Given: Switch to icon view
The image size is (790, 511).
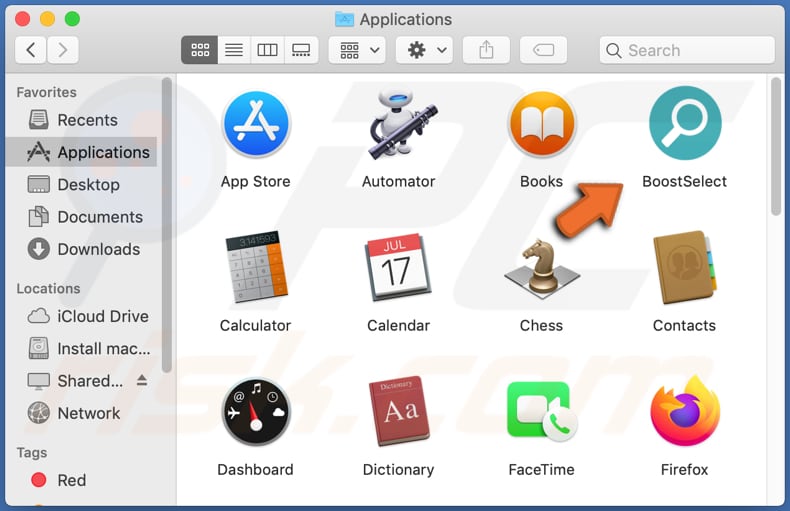Looking at the screenshot, I should coord(200,50).
